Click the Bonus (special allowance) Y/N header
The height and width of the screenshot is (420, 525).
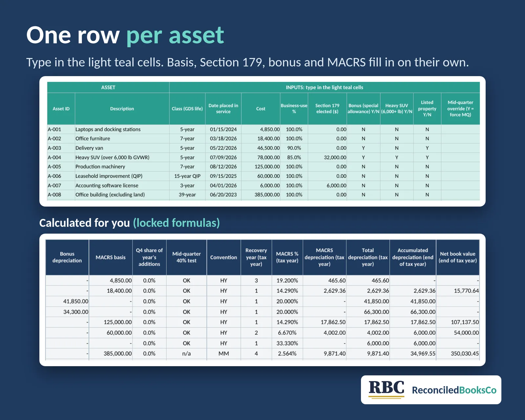364,109
